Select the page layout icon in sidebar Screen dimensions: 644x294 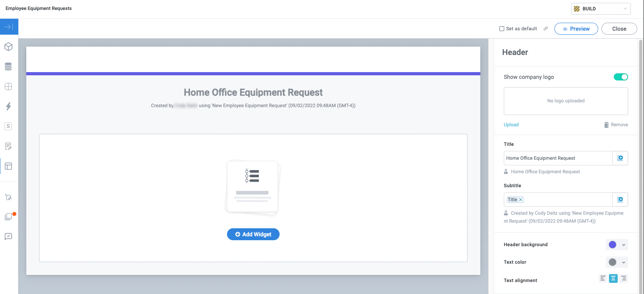[x=8, y=166]
